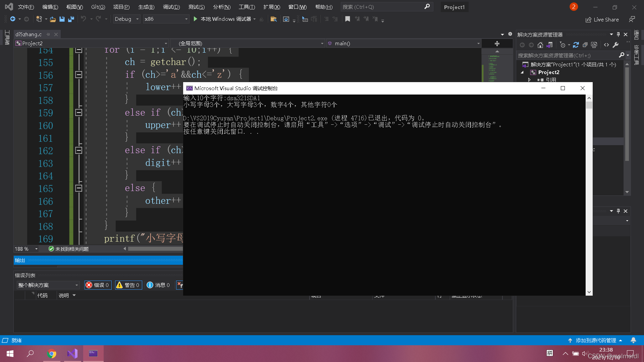The image size is (644, 362).
Task: Open the 调试 (Debug) menu
Action: [172, 7]
